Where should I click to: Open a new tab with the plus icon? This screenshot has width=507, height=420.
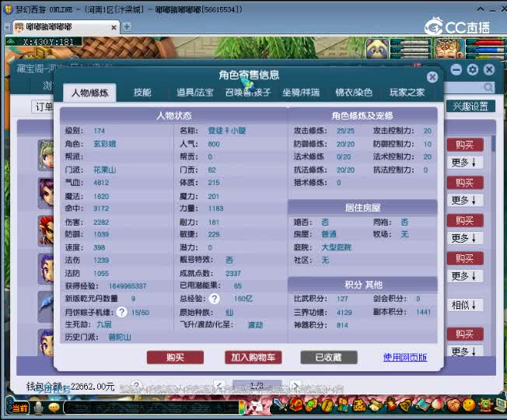click(127, 27)
